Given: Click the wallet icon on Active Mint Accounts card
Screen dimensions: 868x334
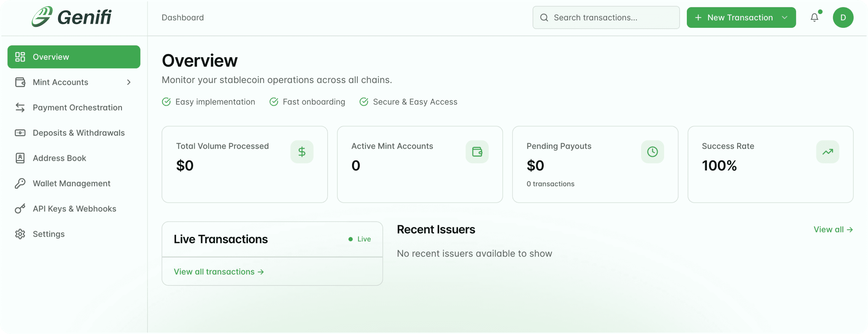Looking at the screenshot, I should tap(477, 152).
